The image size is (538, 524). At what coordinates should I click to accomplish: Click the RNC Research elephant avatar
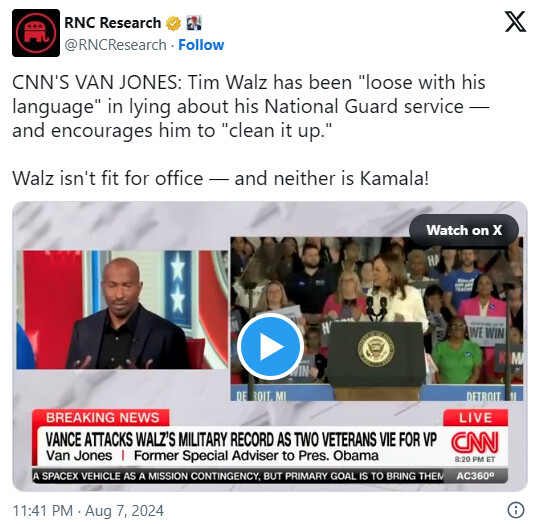36,33
